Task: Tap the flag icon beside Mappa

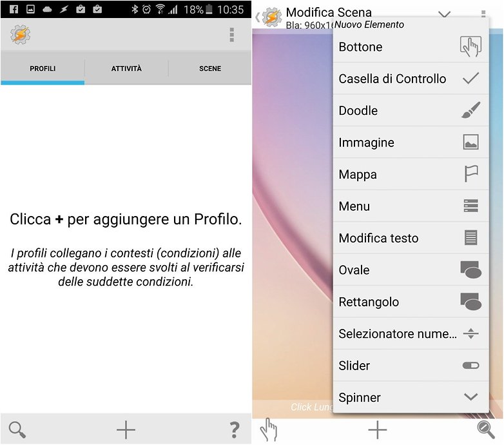Action: coord(471,173)
